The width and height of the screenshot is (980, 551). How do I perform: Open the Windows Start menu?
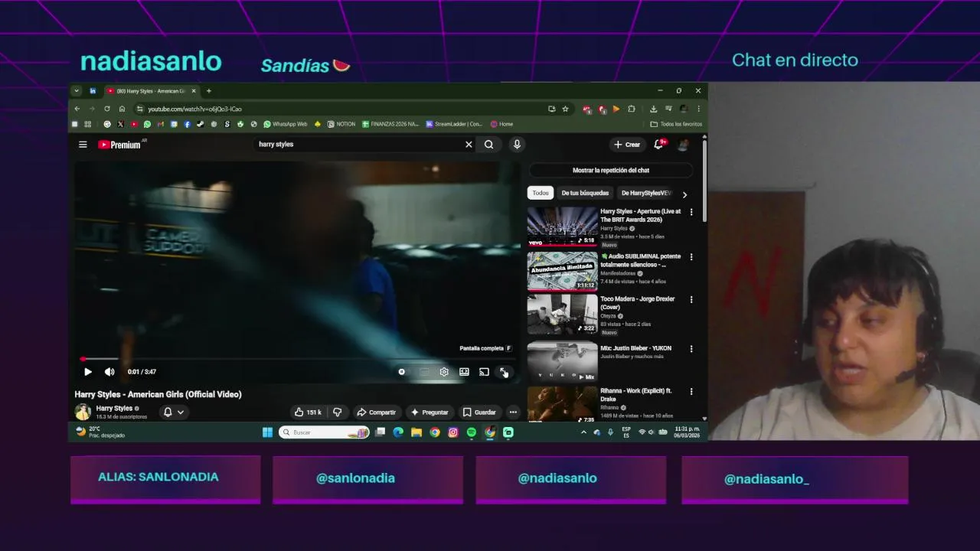pos(267,432)
